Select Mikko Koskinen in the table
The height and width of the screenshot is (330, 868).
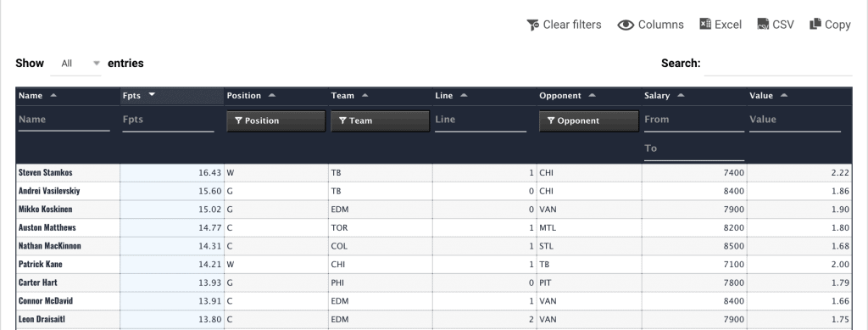click(46, 210)
